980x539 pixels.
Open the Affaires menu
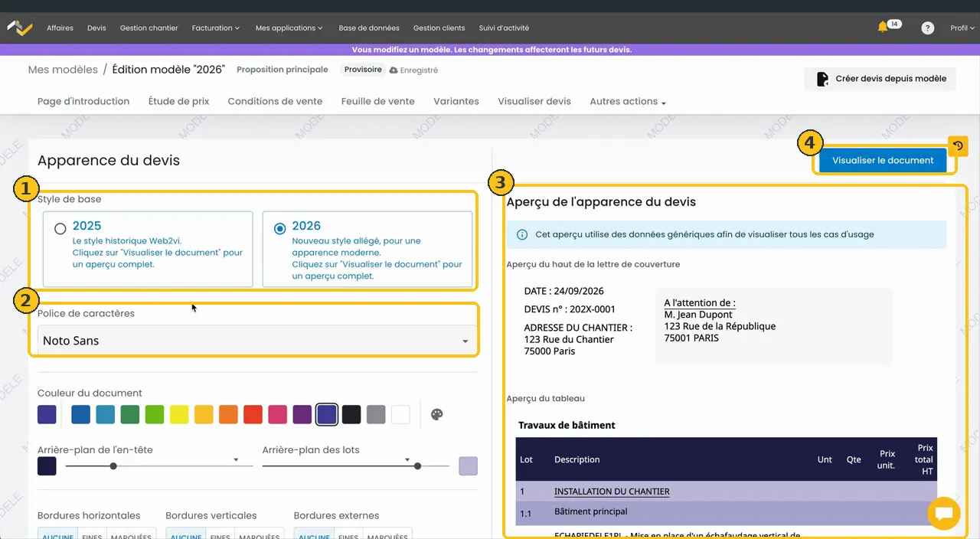[60, 28]
